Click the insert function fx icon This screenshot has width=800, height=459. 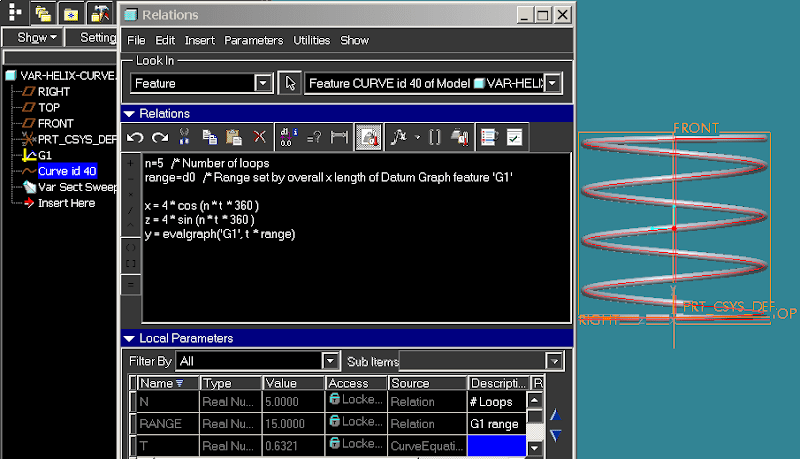399,137
